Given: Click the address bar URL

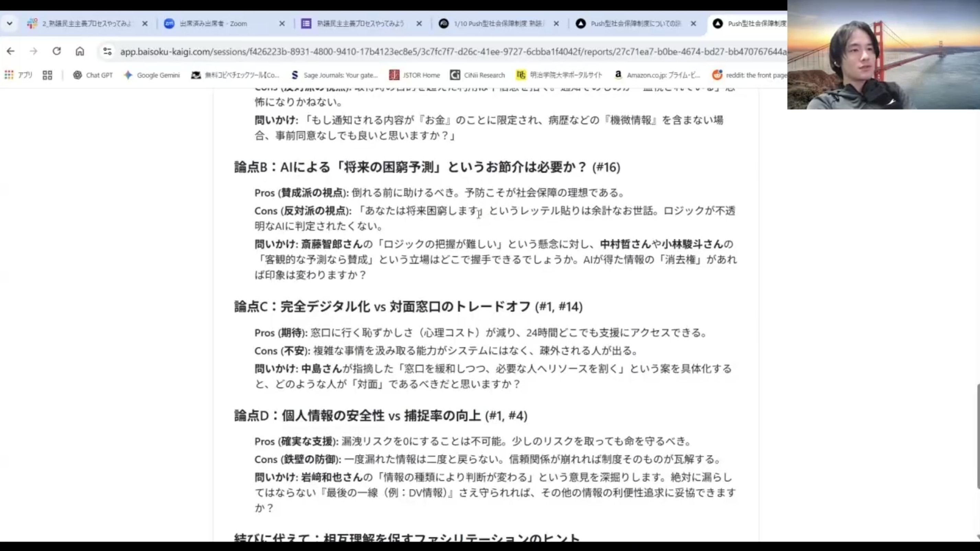Looking at the screenshot, I should pyautogui.click(x=453, y=51).
